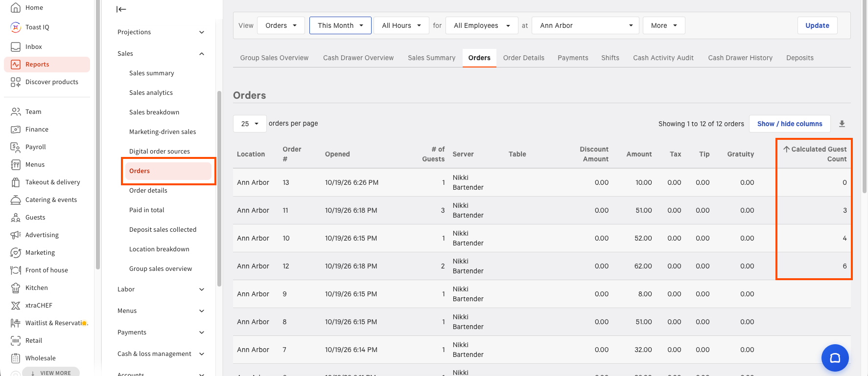Screen dimensions: 868x376
Task: Open the Orders view dropdown
Action: [x=281, y=25]
